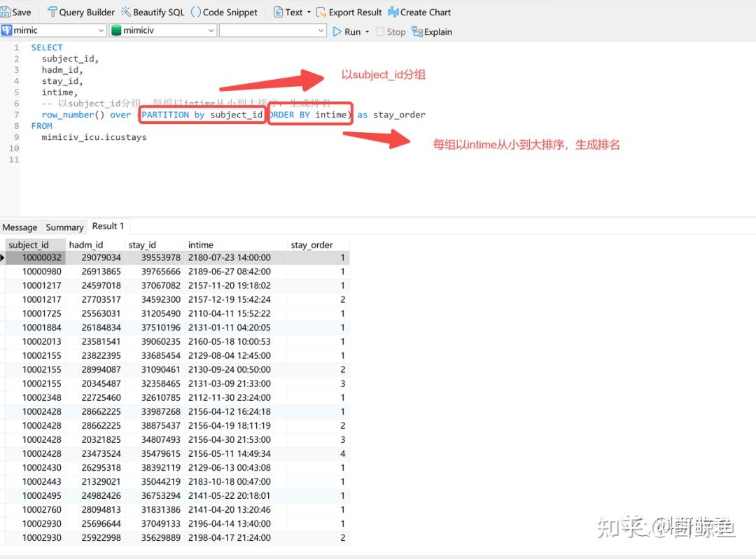Insert a Code Snippet
The height and width of the screenshot is (559, 756).
tap(224, 12)
